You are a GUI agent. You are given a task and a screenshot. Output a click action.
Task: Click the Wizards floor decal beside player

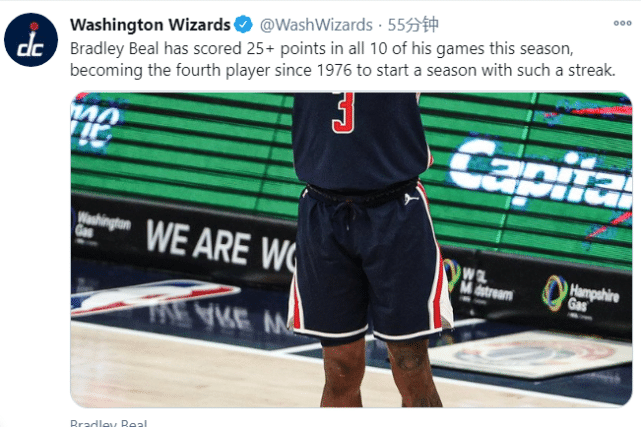531,354
